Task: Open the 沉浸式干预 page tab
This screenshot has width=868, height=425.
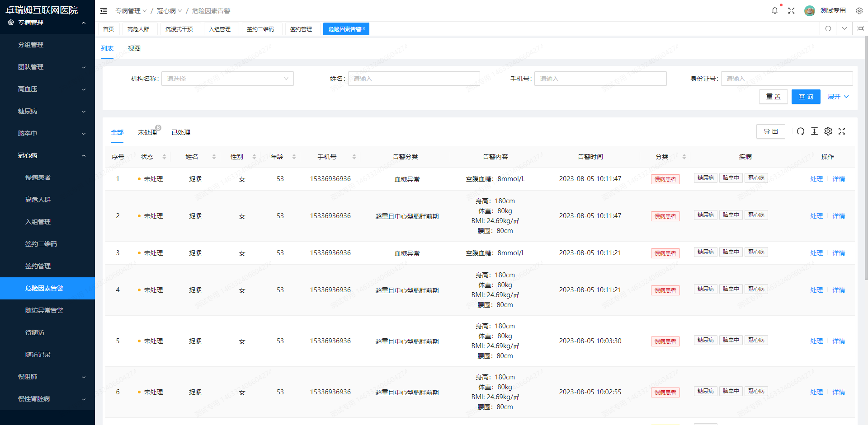Action: coord(179,29)
